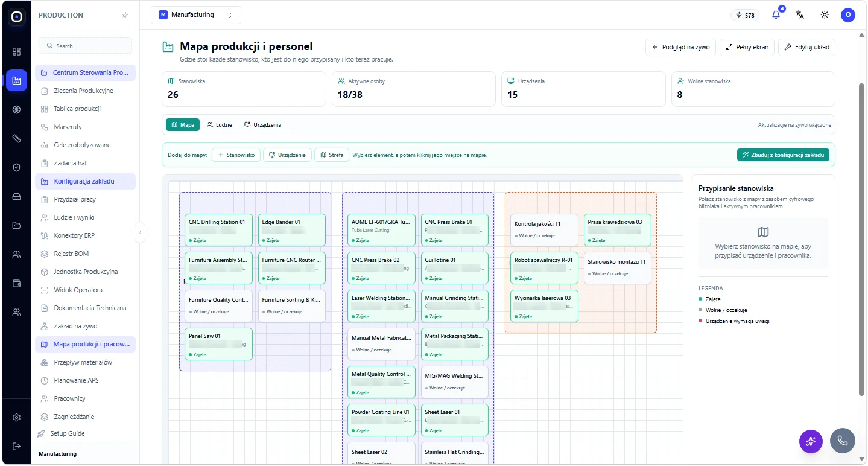Open Setup Guide in the sidebar
Screen dimensions: 868x466
(x=85, y=433)
